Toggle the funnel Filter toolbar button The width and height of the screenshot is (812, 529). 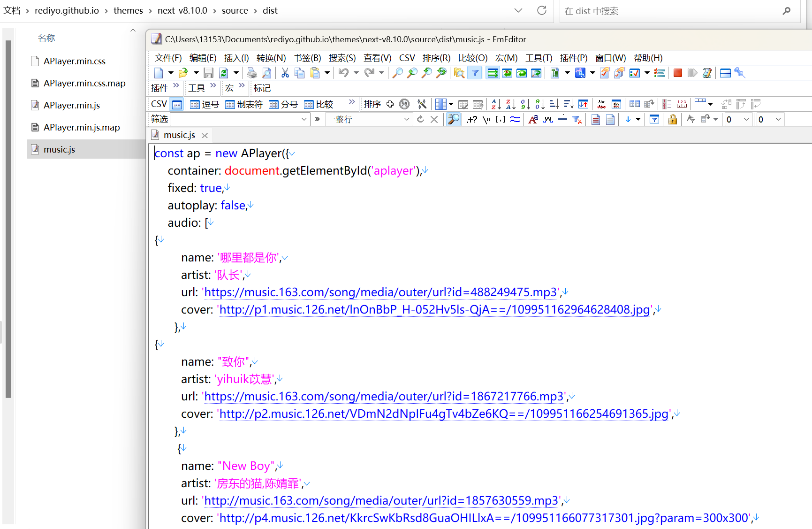[475, 73]
